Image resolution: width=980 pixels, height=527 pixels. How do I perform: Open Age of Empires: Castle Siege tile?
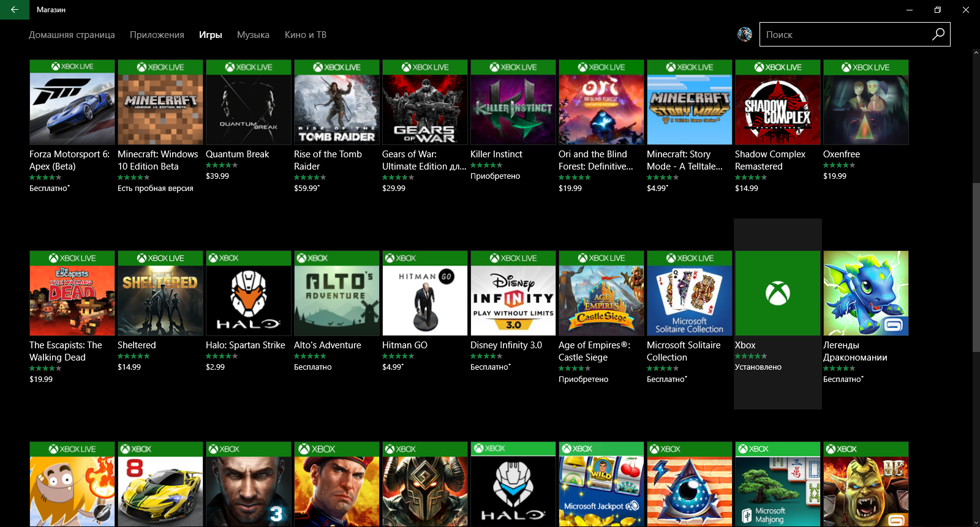pyautogui.click(x=601, y=293)
